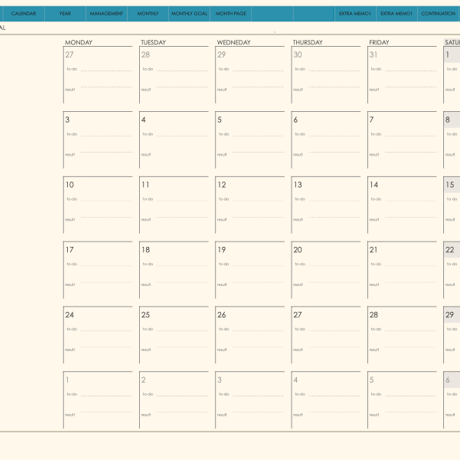Click date 12 on Wednesday
The image size is (460, 460).
tap(222, 185)
